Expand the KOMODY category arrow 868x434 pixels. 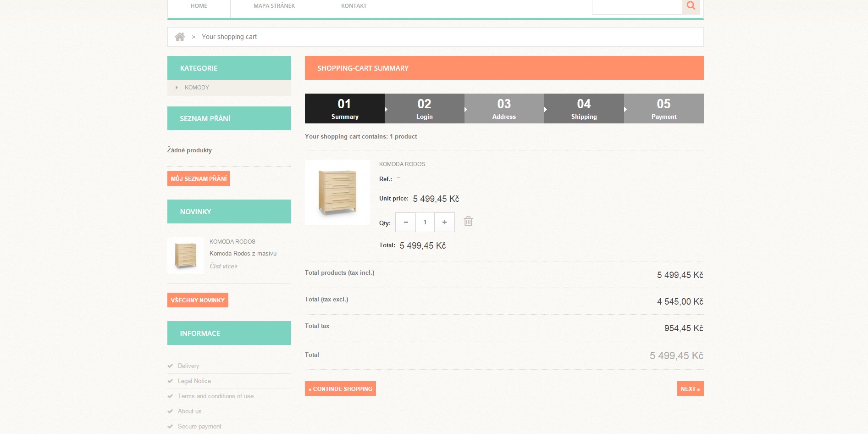point(177,88)
